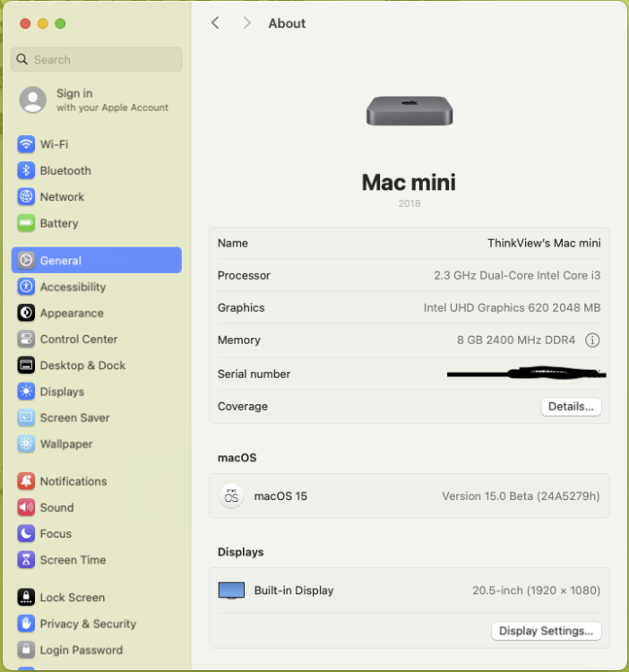The image size is (629, 672).
Task: Click the Processor row label
Action: tap(244, 275)
